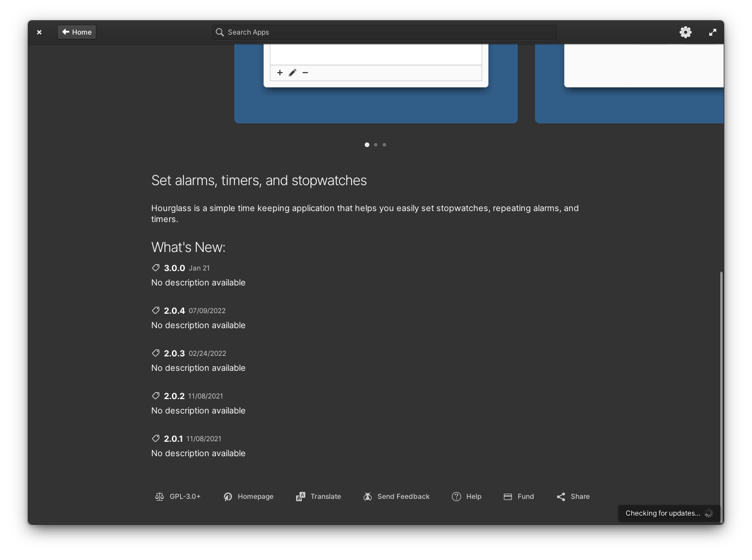Viewport: 752px width, 560px height.
Task: Open the Help link
Action: tap(466, 497)
